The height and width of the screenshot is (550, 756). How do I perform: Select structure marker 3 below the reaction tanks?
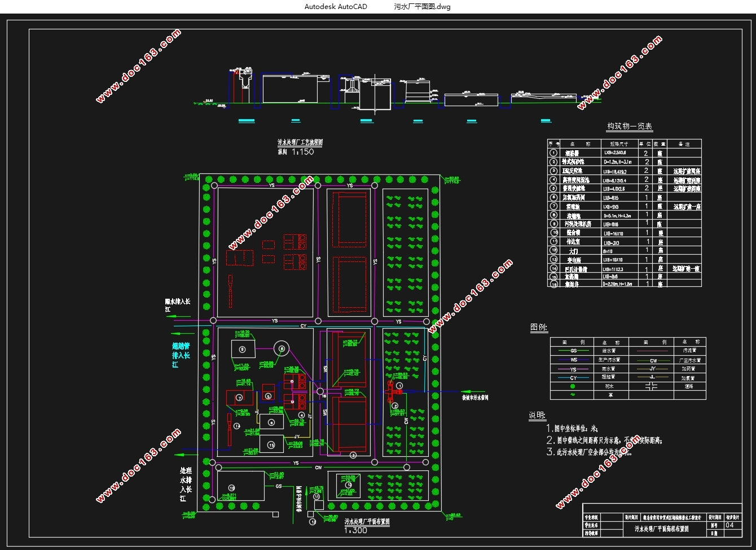[x=353, y=455]
